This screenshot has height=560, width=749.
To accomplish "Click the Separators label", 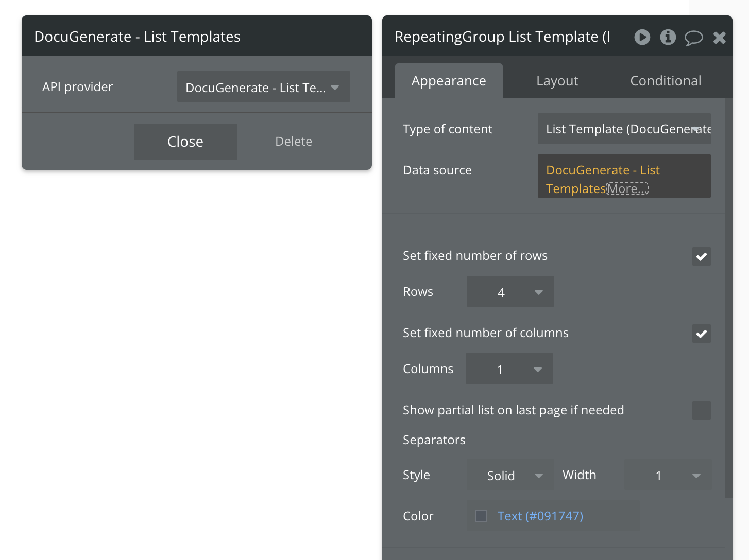I will 434,440.
